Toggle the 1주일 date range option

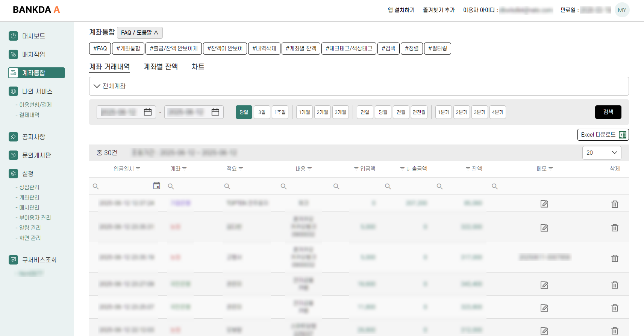(x=280, y=112)
